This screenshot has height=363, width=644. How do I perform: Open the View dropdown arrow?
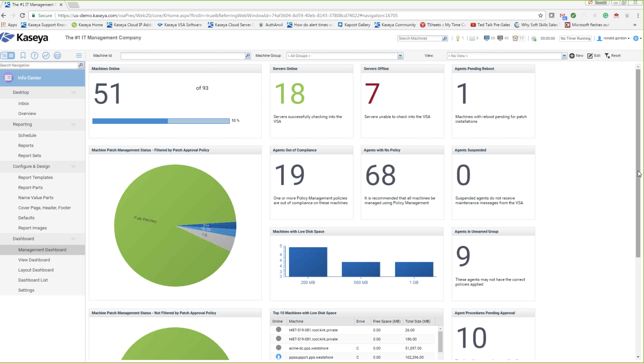(564, 56)
